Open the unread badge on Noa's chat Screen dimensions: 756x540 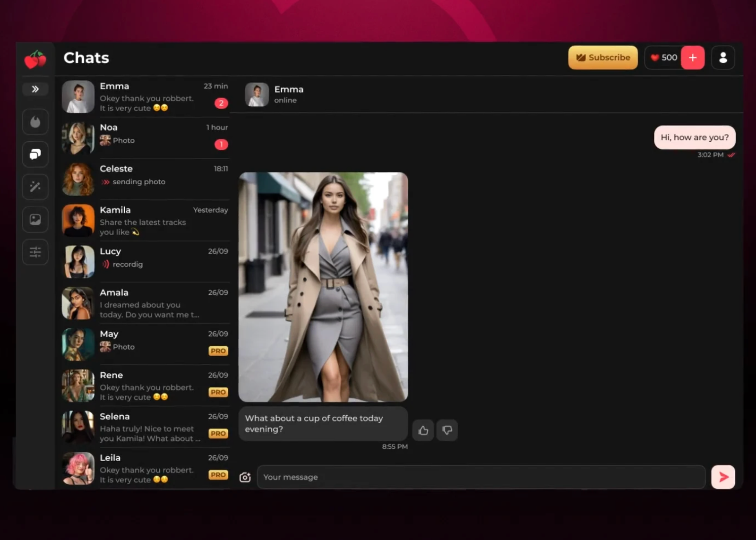[221, 145]
